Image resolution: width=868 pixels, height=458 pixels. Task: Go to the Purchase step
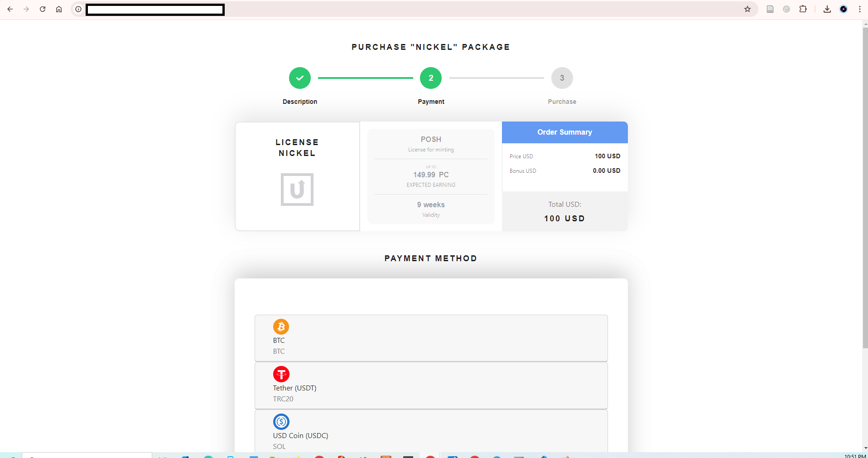561,78
